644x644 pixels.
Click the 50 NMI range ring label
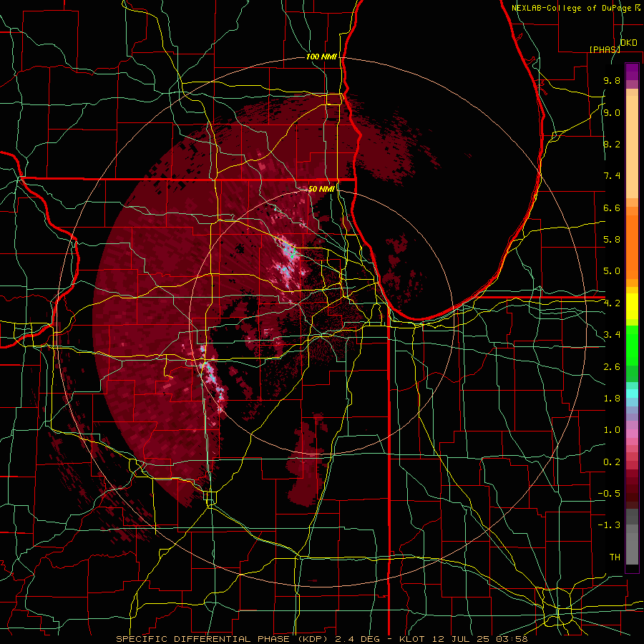pos(321,189)
